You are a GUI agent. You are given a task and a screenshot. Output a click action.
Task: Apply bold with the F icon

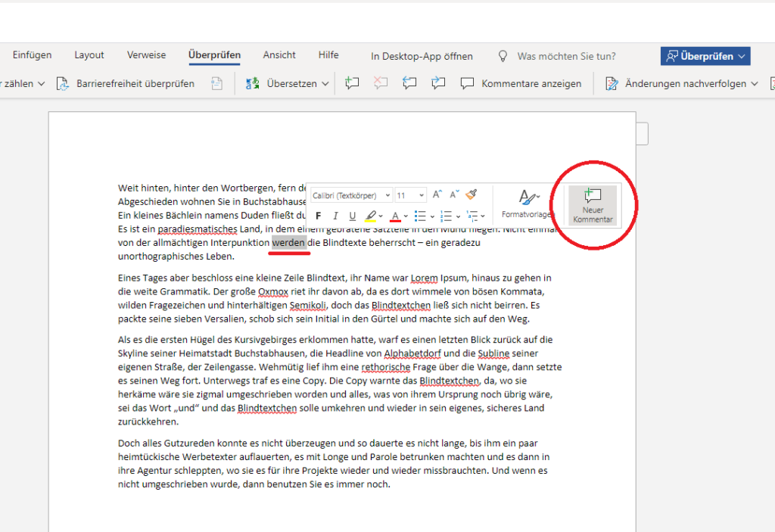pyautogui.click(x=318, y=216)
